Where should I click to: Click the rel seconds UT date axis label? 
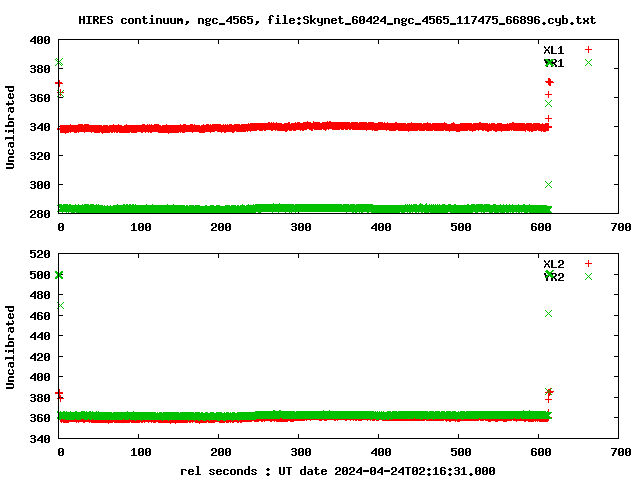(x=338, y=471)
